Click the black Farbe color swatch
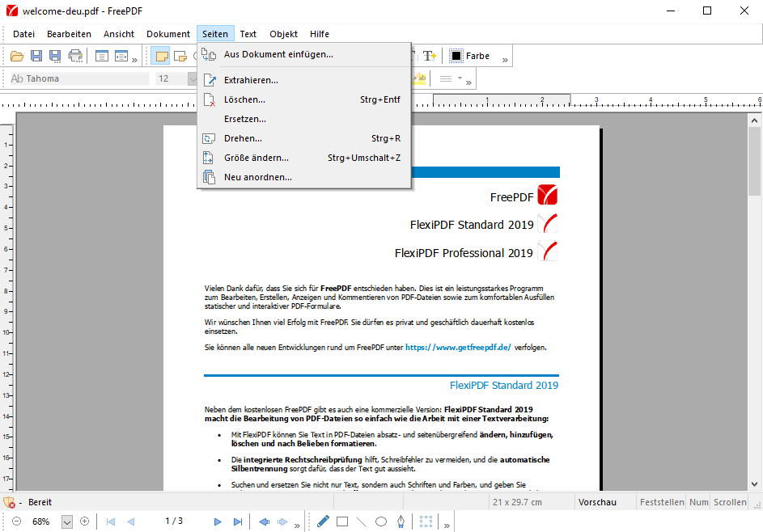The width and height of the screenshot is (763, 532). click(x=456, y=56)
